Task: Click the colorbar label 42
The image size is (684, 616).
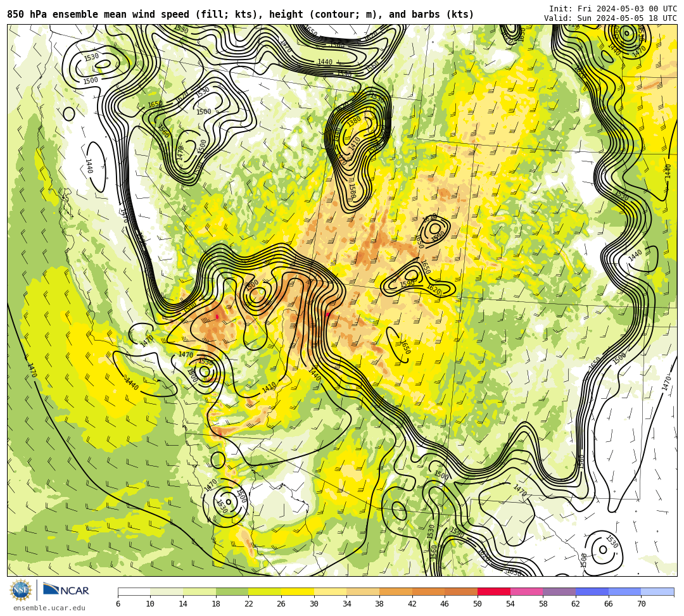Action: (412, 604)
